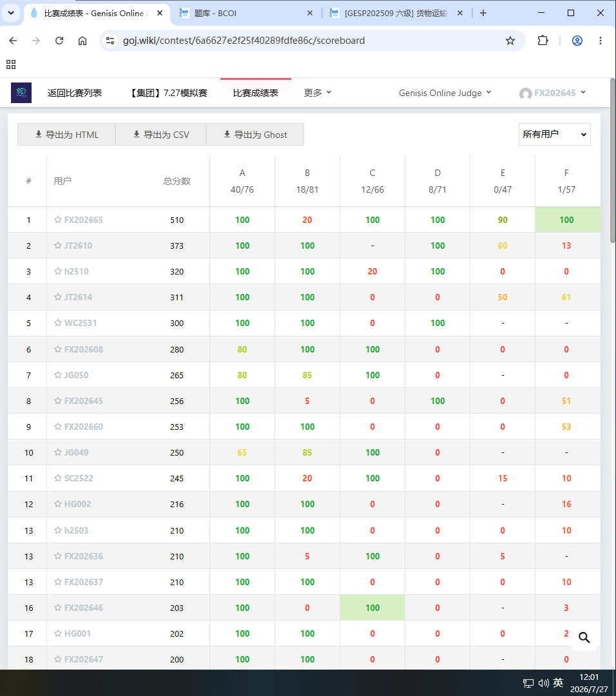Click 导出为 HTML export button

[x=66, y=135]
